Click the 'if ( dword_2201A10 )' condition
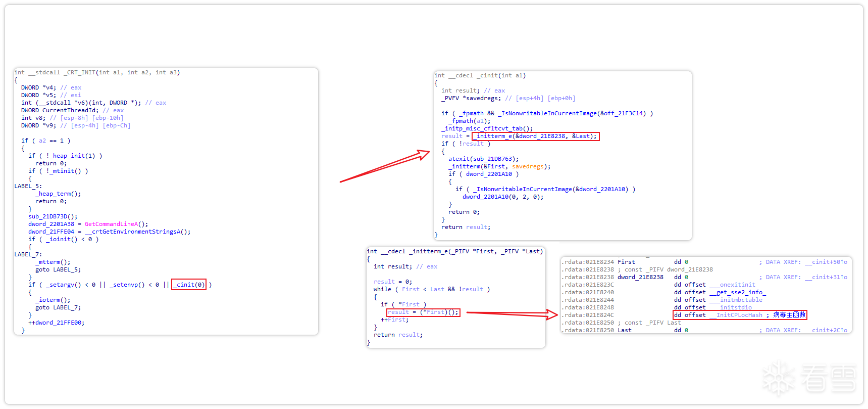Screen dimensions: 868x409 click(484, 174)
